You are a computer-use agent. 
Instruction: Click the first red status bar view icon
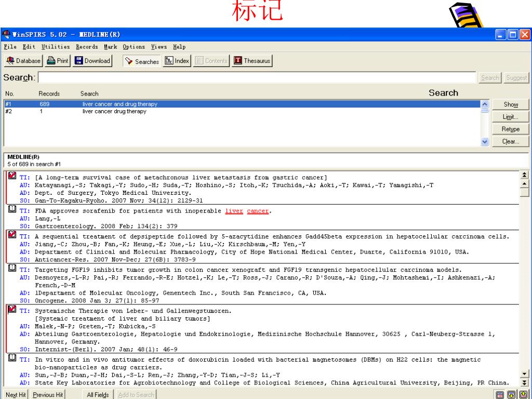[499, 395]
